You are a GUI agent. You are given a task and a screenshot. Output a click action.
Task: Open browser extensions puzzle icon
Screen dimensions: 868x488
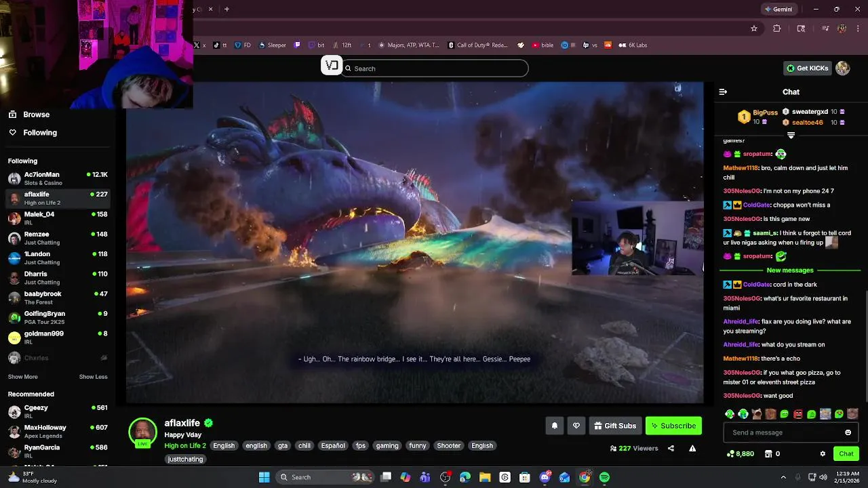coord(777,28)
